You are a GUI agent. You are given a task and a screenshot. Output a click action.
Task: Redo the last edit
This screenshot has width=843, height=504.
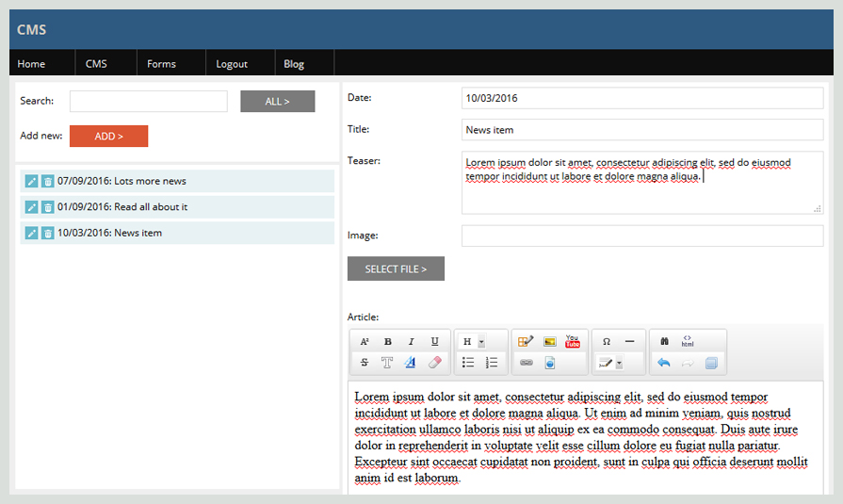pos(688,363)
